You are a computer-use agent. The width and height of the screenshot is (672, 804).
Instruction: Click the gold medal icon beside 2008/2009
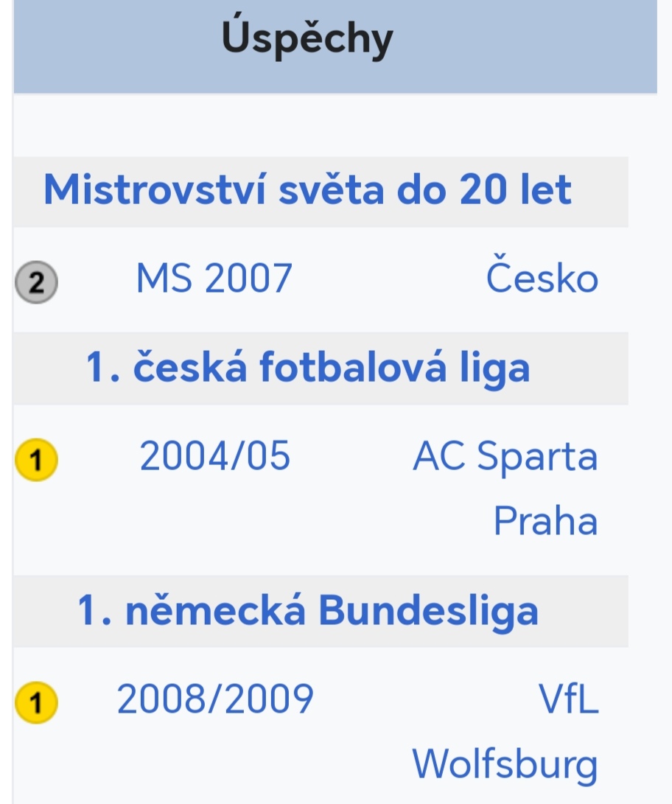point(36,702)
